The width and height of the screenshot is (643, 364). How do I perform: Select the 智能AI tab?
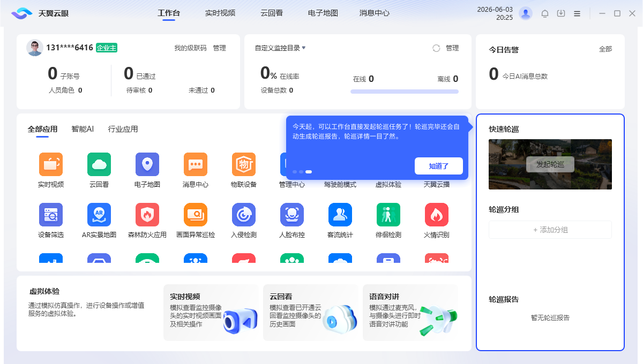83,129
